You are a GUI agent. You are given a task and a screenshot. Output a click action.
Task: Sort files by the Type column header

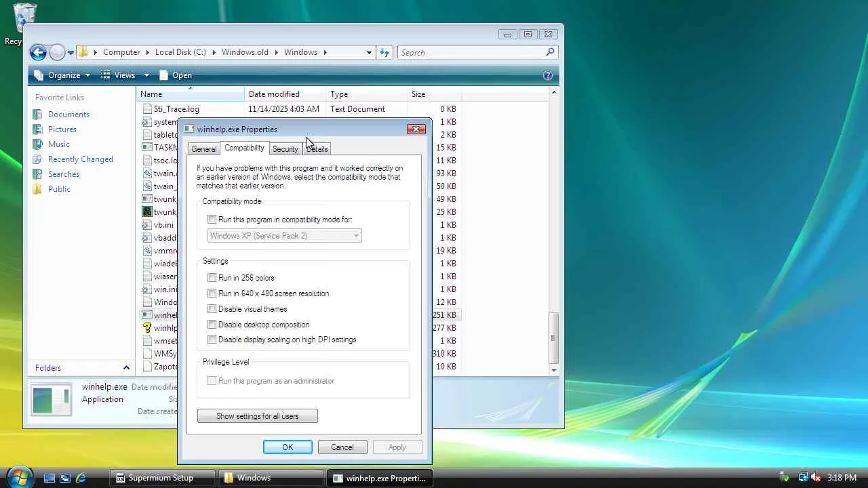point(366,94)
